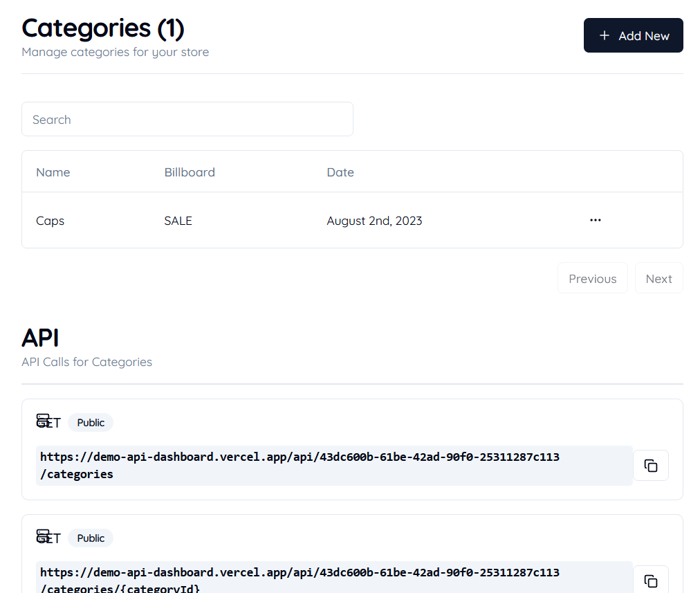Click the Public badge on first API card

[x=91, y=422]
